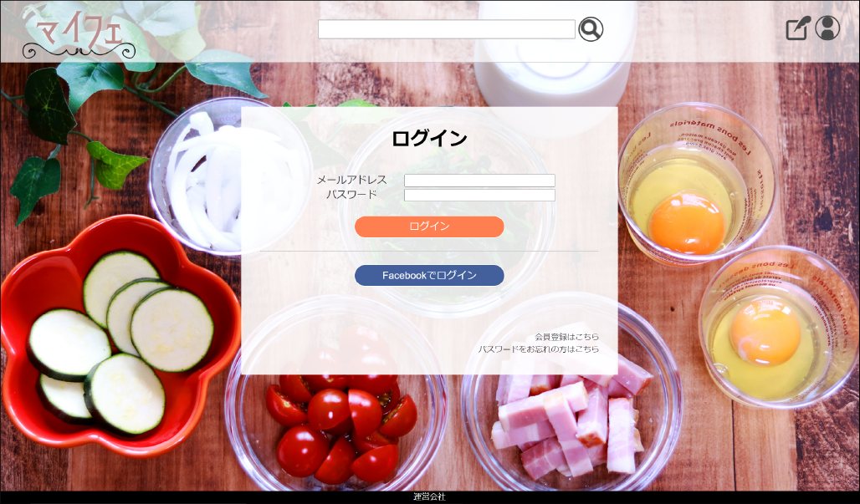Click the ログイン heading
Screen dimensions: 860x504
(x=429, y=139)
